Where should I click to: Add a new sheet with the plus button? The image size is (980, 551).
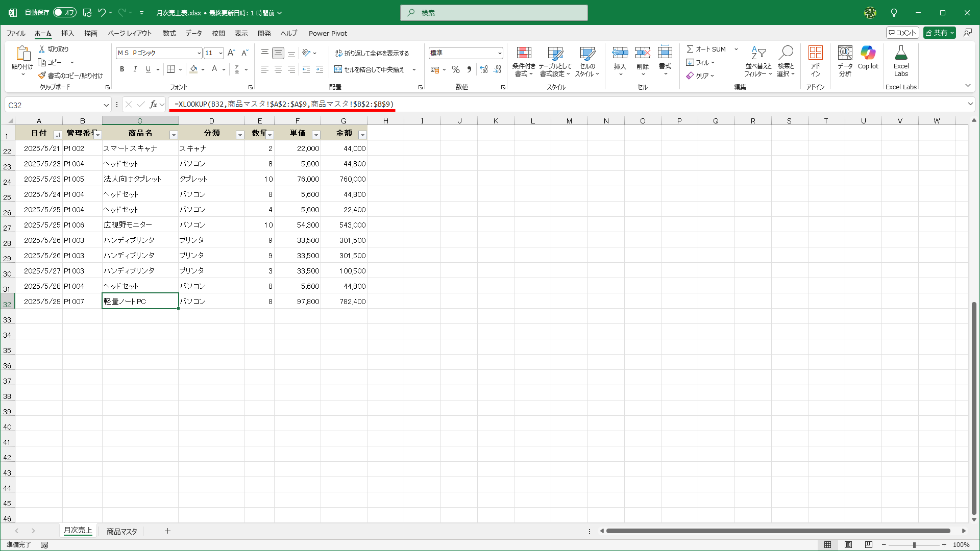point(168,531)
